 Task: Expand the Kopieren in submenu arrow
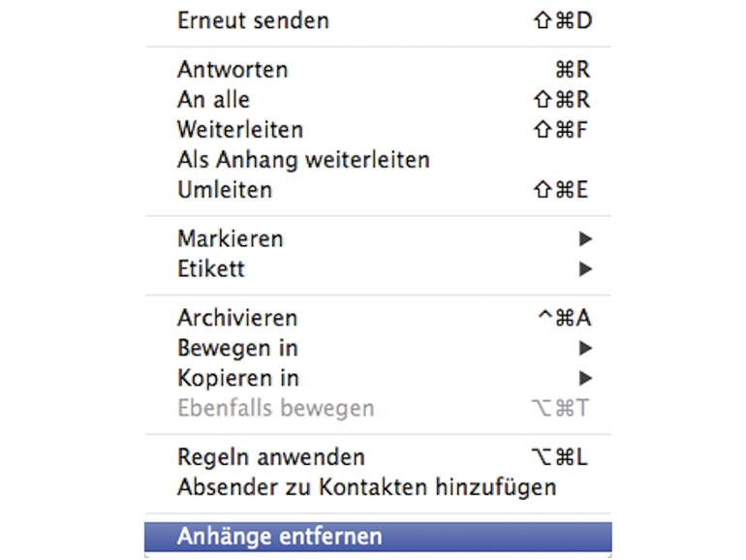[584, 379]
